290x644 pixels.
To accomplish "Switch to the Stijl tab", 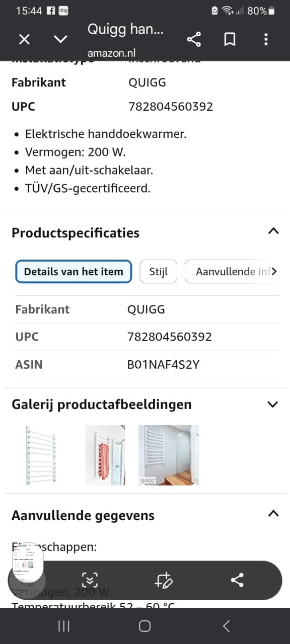I will (x=158, y=271).
